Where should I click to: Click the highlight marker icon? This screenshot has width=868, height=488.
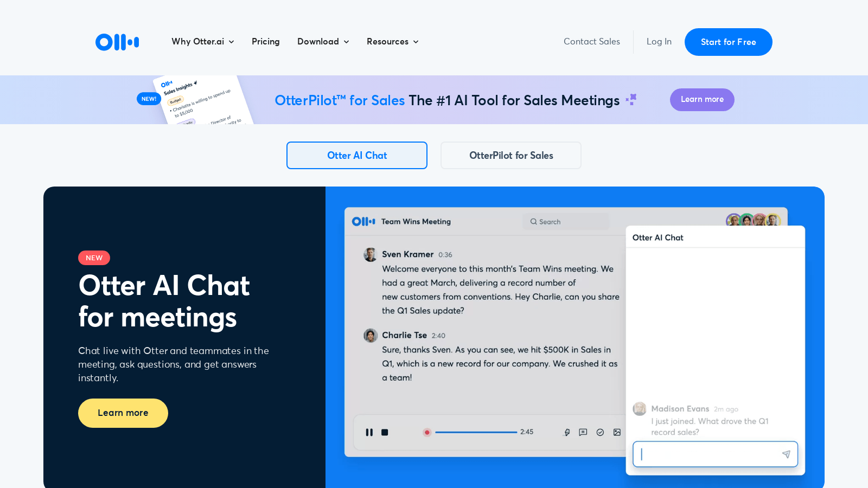(x=567, y=432)
